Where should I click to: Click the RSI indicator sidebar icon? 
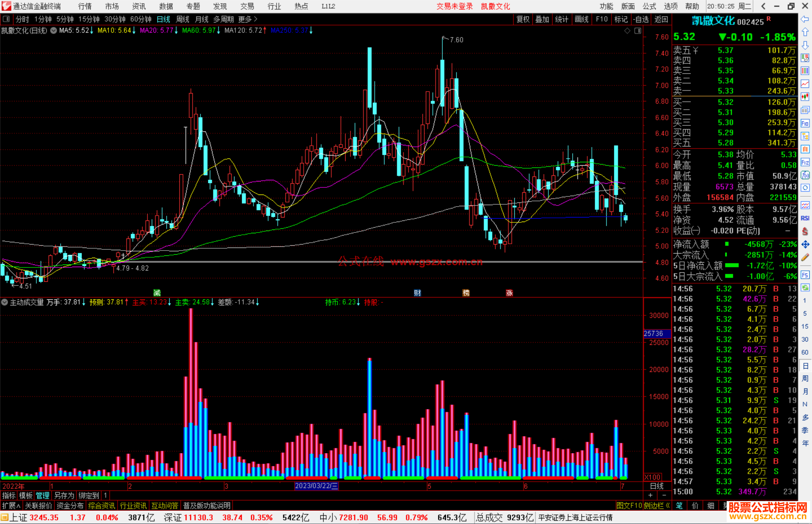(805, 218)
